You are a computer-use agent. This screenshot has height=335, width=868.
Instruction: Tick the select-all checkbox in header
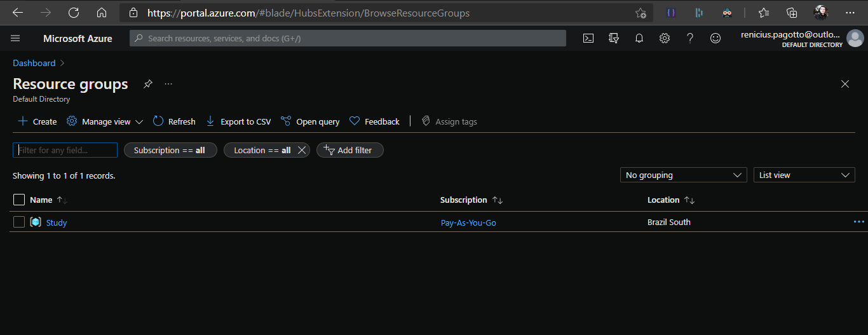pyautogui.click(x=19, y=200)
